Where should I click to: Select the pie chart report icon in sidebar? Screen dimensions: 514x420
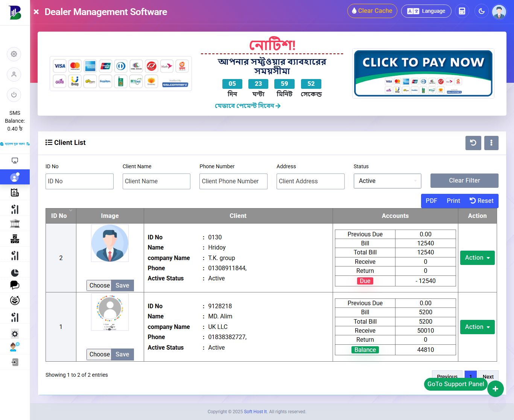15,272
